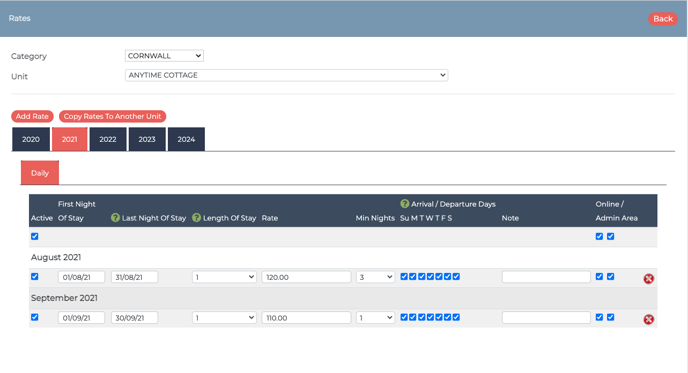Switch to the 2024 year tab
The image size is (688, 373).
186,139
